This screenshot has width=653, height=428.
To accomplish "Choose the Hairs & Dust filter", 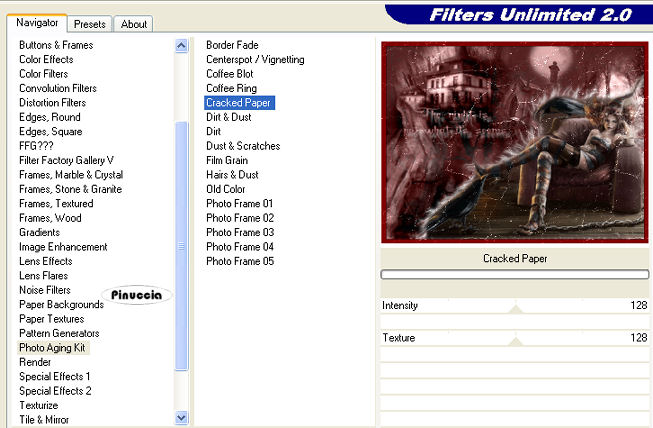I will [x=232, y=175].
